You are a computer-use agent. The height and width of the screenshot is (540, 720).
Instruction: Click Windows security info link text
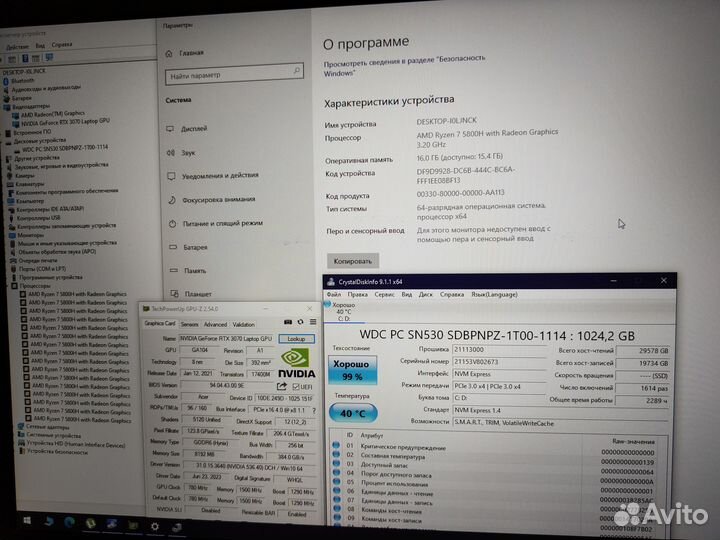pos(404,65)
